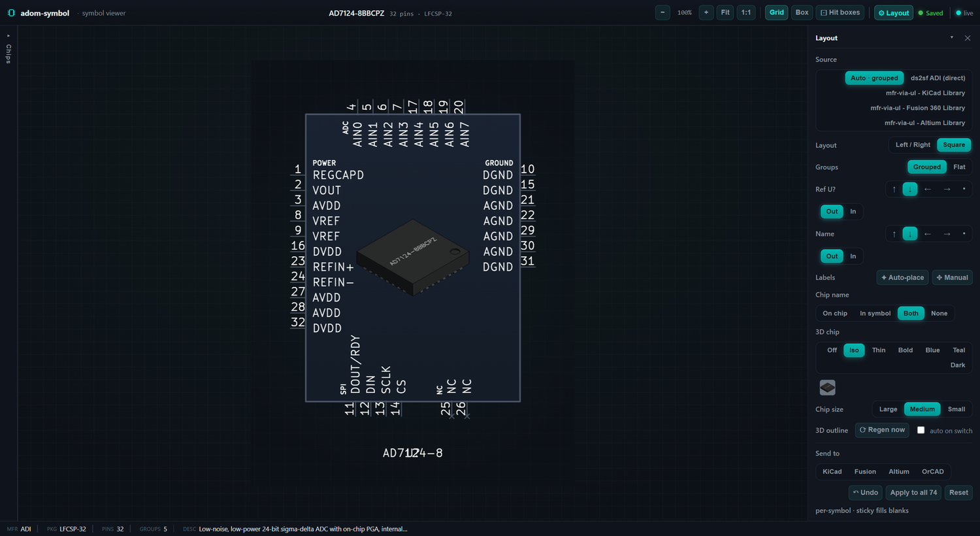Set Ref U? placement to Out
Screen dimensions: 980x536
(x=832, y=212)
